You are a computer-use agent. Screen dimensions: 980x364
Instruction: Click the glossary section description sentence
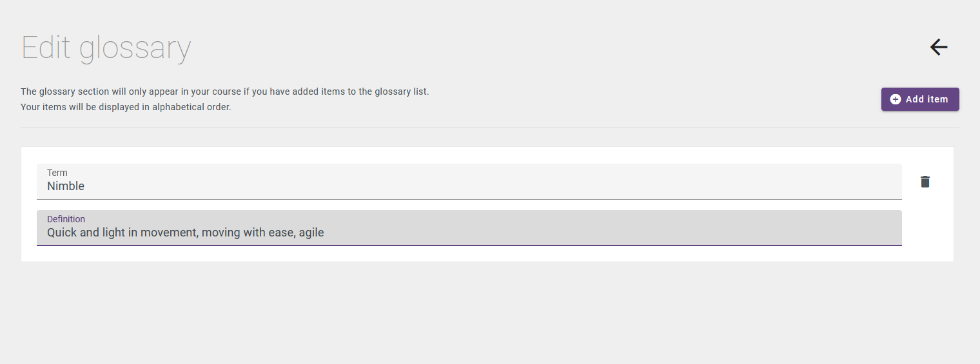click(225, 91)
